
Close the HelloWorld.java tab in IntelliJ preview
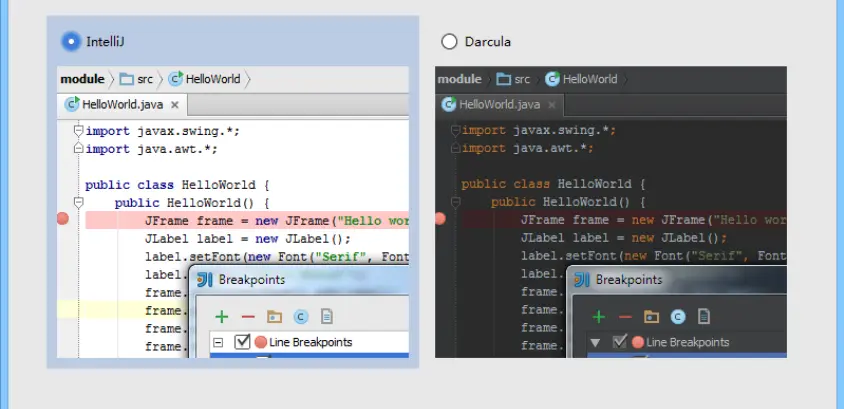[174, 105]
